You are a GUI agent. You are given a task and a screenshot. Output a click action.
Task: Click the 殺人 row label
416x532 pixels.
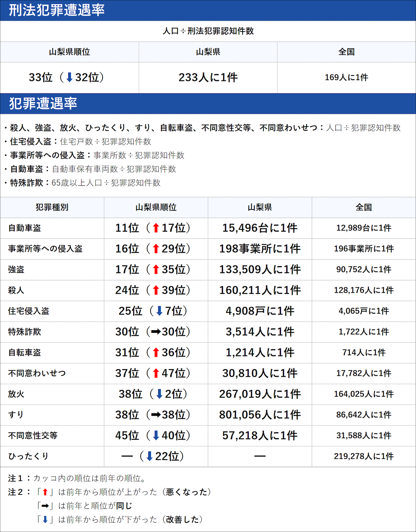[x=16, y=290]
